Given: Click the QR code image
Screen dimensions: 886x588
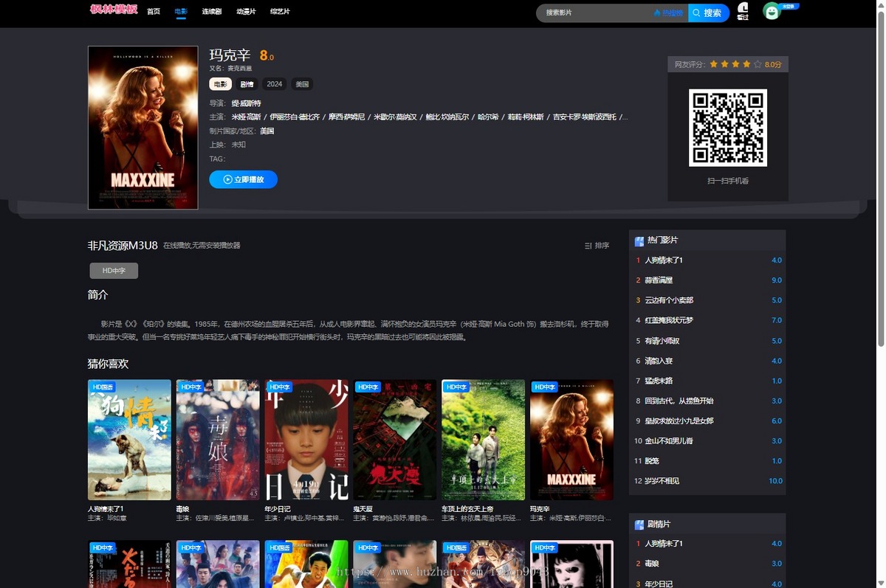Looking at the screenshot, I should pos(728,128).
